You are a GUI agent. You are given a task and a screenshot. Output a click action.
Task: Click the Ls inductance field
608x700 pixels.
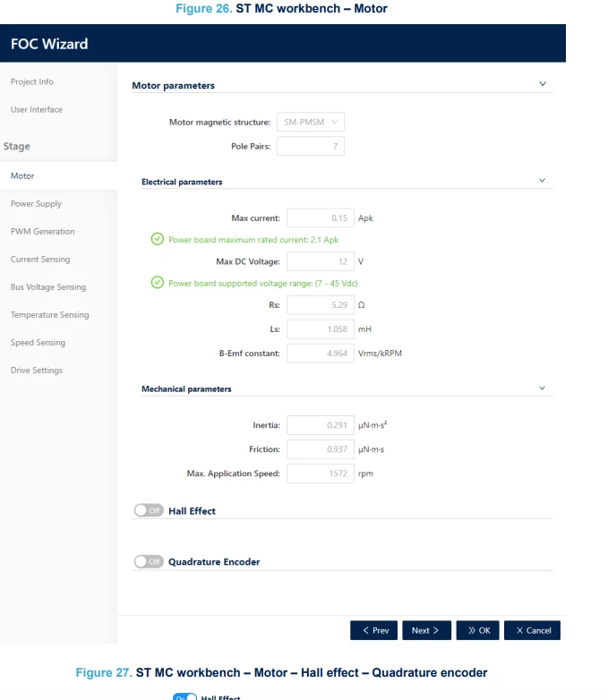point(321,329)
